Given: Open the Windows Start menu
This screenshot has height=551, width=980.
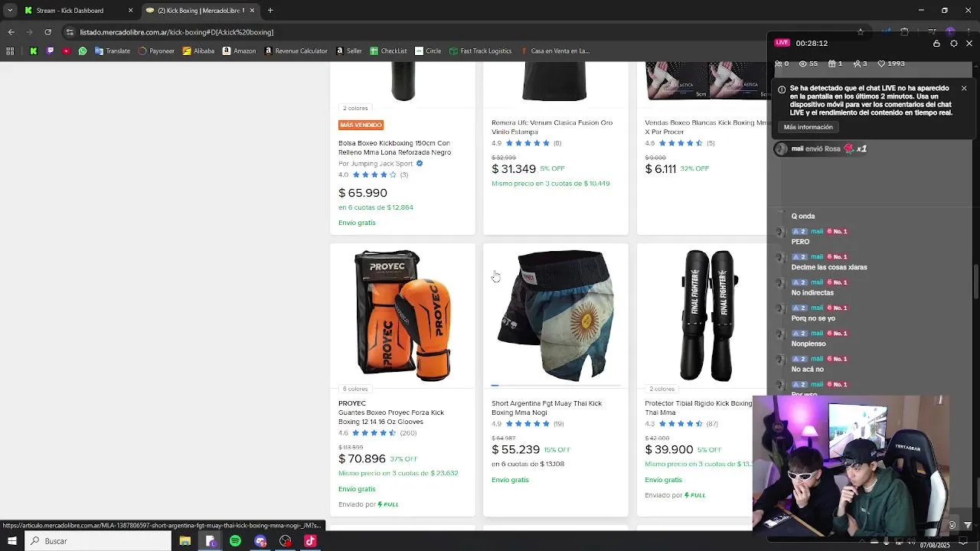Looking at the screenshot, I should (11, 541).
